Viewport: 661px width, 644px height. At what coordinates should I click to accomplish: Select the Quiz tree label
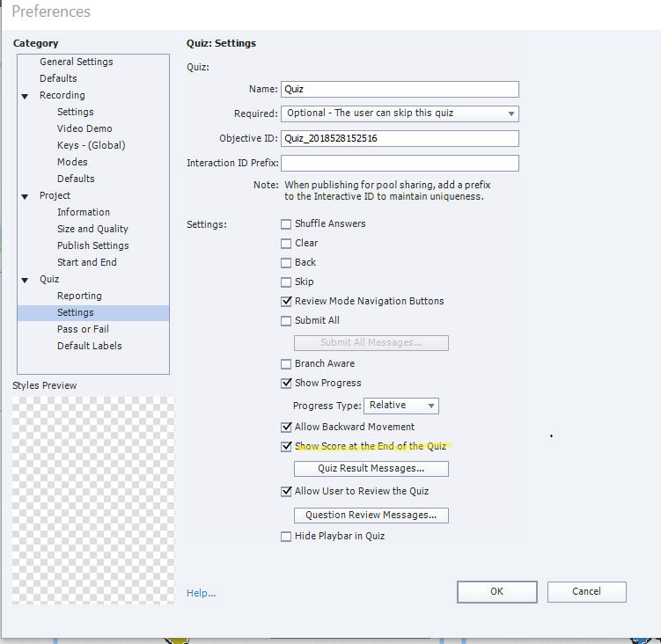point(49,279)
